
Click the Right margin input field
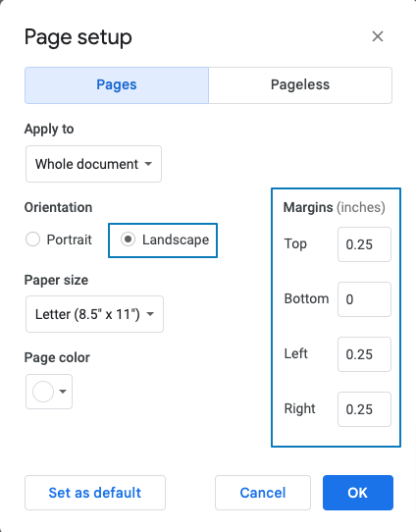364,409
